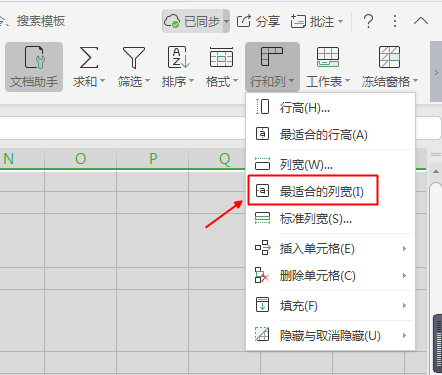Viewport: 442px width, 375px height.
Task: Choose 行高(H)... from the menu
Action: (330, 107)
